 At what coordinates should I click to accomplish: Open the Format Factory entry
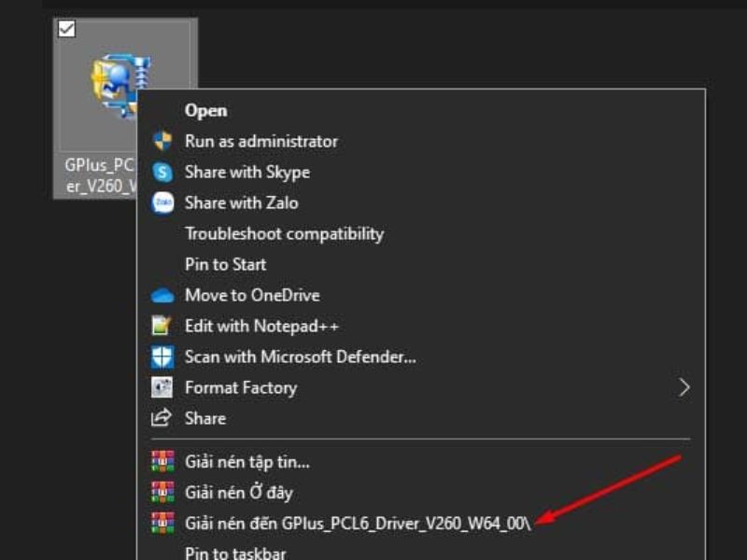(241, 388)
